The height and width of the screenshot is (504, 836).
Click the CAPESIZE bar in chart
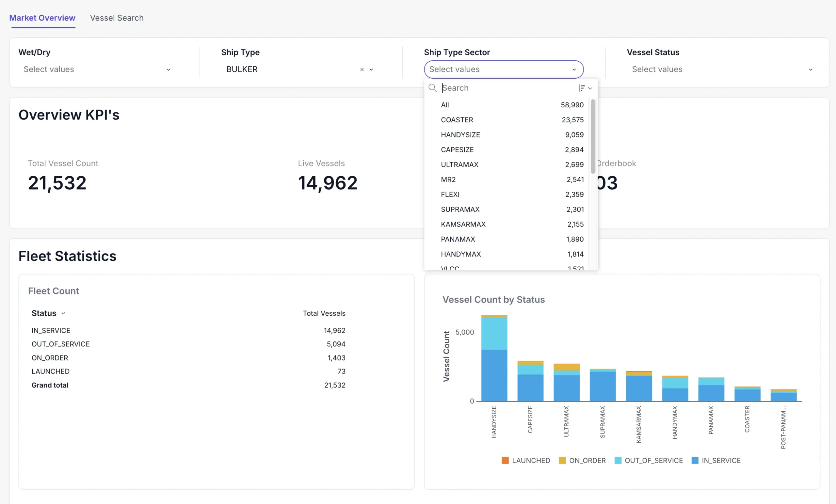pos(530,381)
